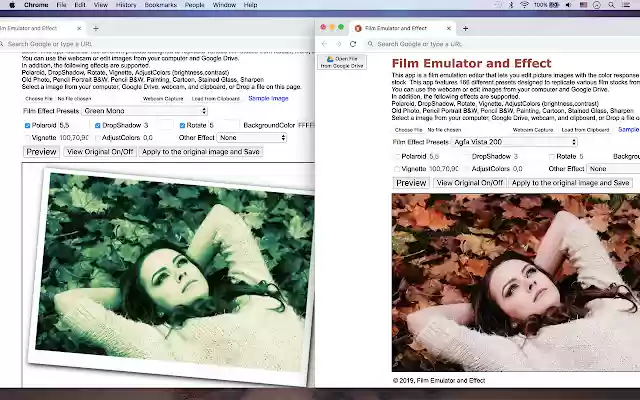The width and height of the screenshot is (640, 400).
Task: Click Preview button in right window
Action: 411,183
